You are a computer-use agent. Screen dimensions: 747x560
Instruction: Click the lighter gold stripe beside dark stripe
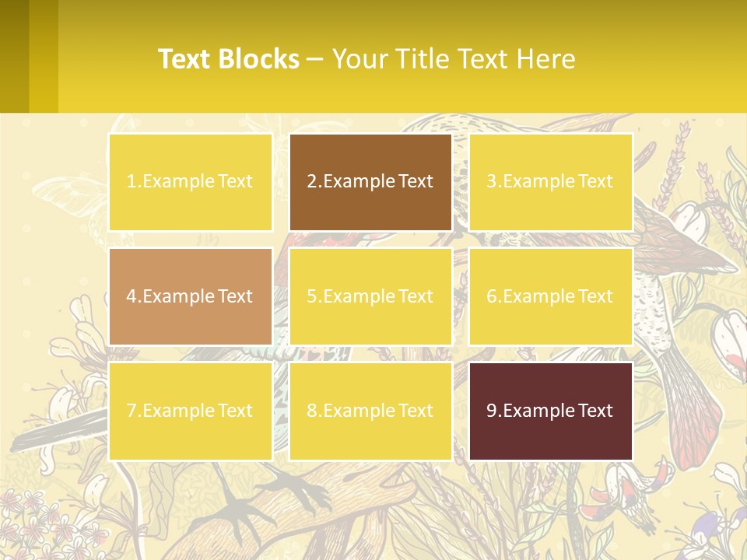pos(44,56)
